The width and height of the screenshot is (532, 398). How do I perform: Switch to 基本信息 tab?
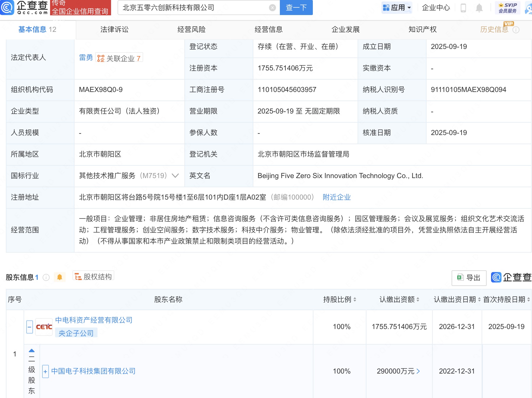click(x=37, y=29)
